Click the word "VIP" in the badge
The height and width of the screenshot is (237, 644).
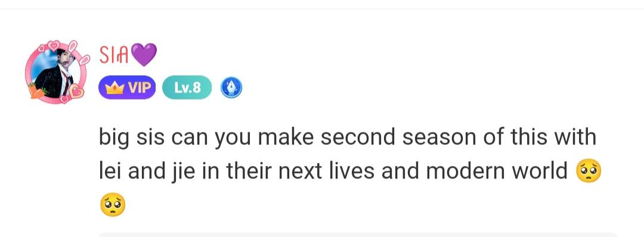(x=140, y=88)
